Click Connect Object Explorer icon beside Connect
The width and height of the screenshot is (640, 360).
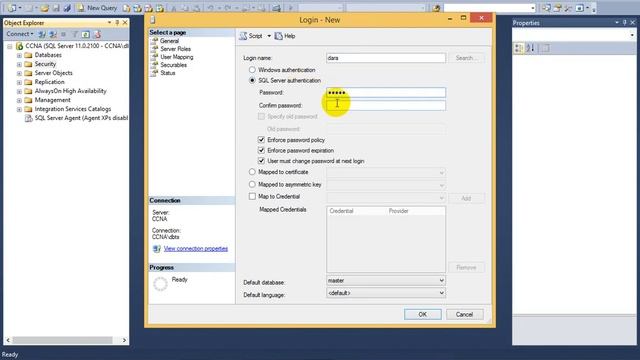click(42, 34)
